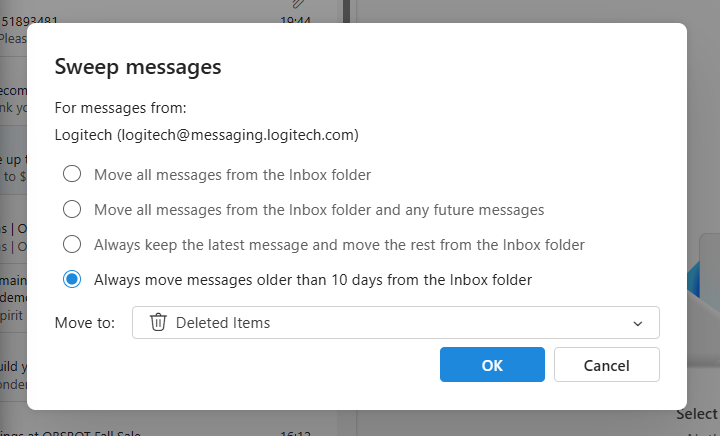Click the message list vertical scrollbar
720x436 pixels.
tap(347, 12)
